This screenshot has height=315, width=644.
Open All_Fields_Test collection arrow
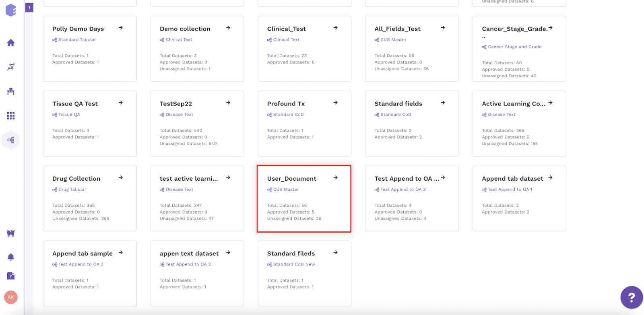[x=443, y=28]
